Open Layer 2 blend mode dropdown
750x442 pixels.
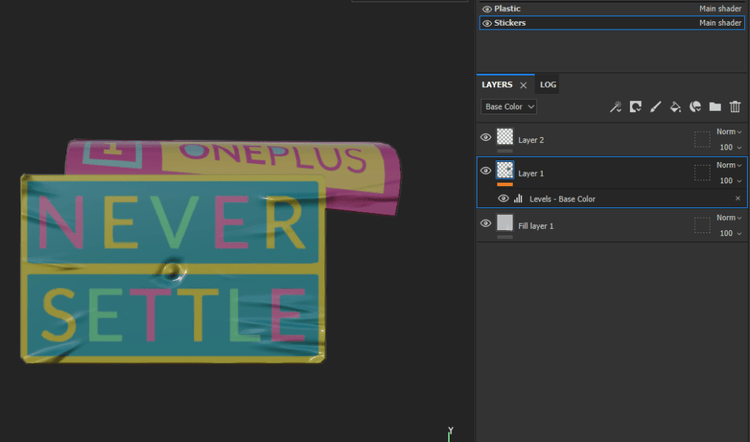728,132
